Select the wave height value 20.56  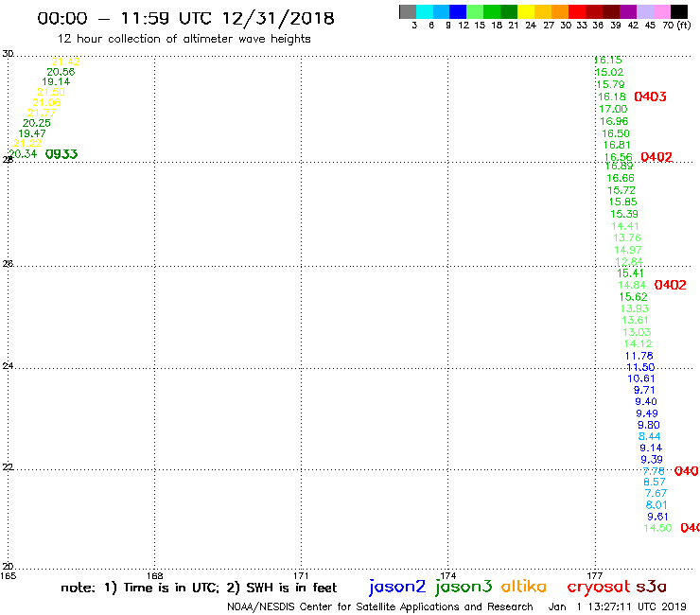click(x=61, y=72)
